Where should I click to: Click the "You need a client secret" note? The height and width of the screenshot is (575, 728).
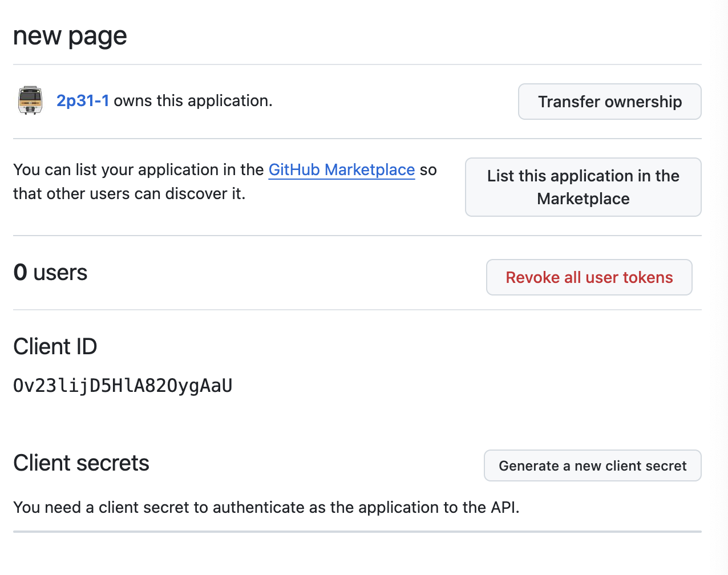point(266,508)
